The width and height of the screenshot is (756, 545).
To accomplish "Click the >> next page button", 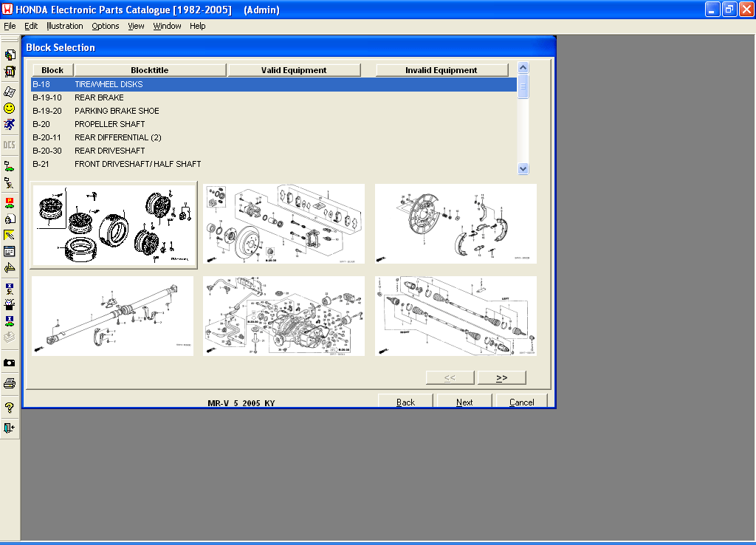I will [501, 377].
